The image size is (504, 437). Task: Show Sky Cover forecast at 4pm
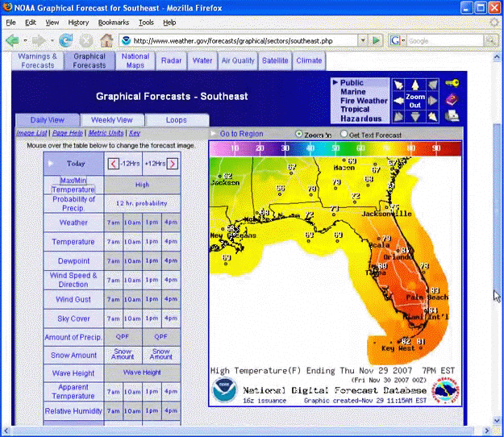171,318
